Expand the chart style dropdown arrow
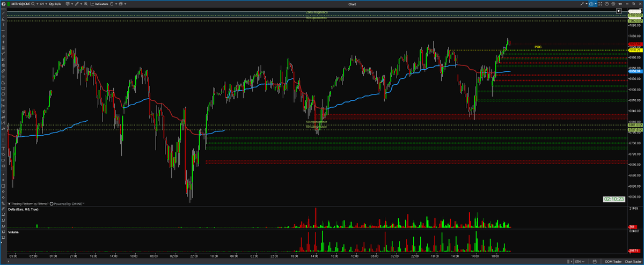Screen dimensions: 644x265 coord(72,4)
